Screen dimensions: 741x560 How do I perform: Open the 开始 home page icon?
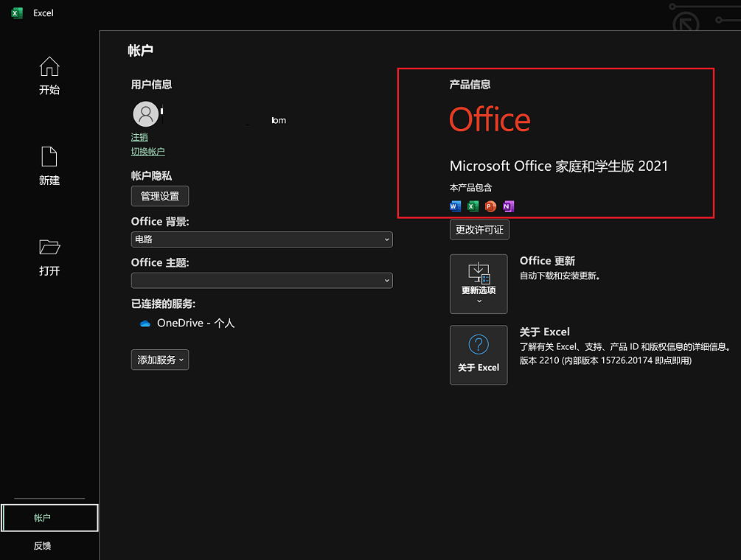(x=49, y=67)
